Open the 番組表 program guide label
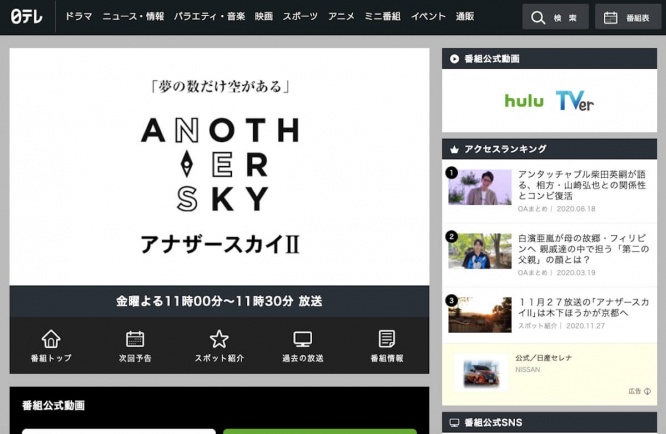The height and width of the screenshot is (434, 666). (638, 18)
